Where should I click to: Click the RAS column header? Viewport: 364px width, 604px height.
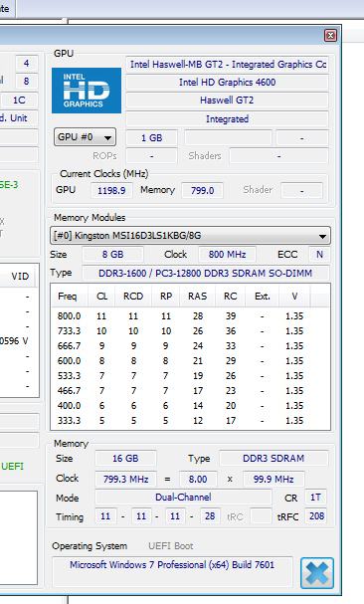click(198, 297)
